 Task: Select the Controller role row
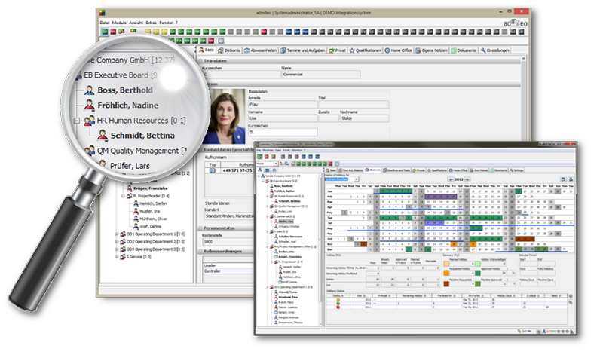click(x=228, y=271)
